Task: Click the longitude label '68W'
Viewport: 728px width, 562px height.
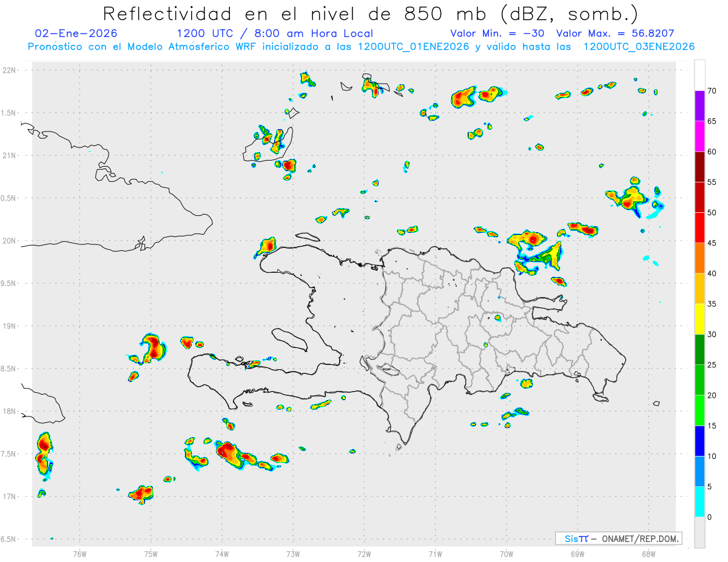Action: coord(649,554)
